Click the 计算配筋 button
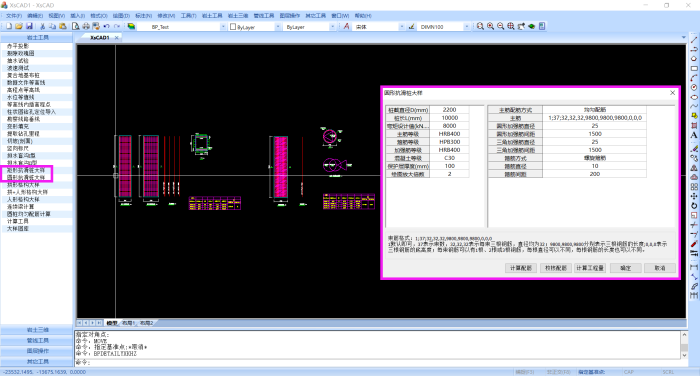 (521, 268)
